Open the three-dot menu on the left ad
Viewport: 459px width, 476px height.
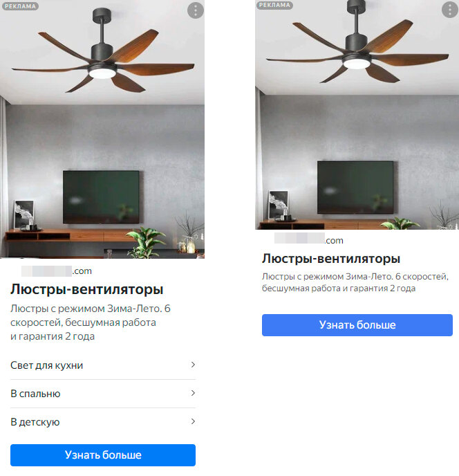click(196, 10)
